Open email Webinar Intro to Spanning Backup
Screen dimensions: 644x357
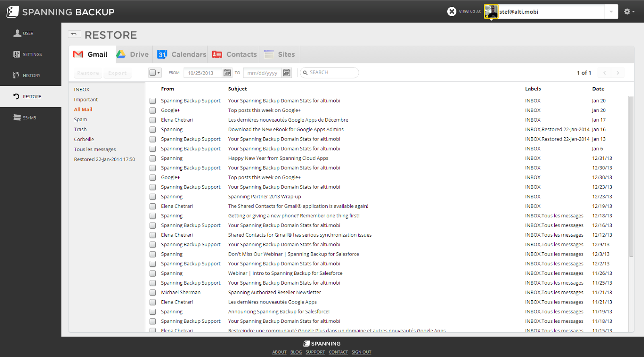tap(285, 273)
